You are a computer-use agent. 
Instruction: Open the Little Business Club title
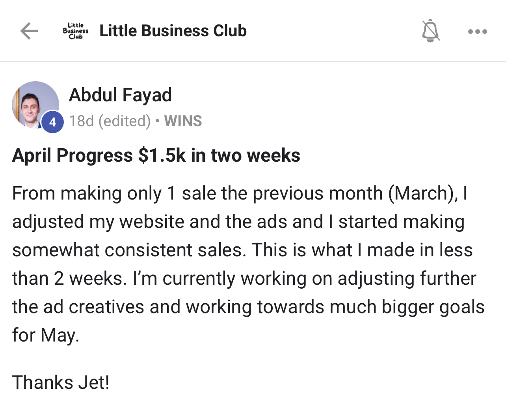coord(173,31)
